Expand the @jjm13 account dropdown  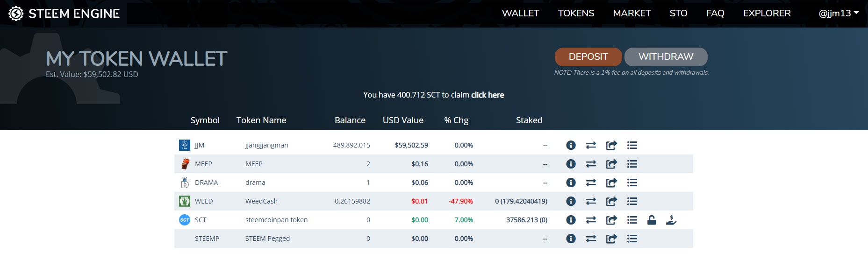click(839, 13)
